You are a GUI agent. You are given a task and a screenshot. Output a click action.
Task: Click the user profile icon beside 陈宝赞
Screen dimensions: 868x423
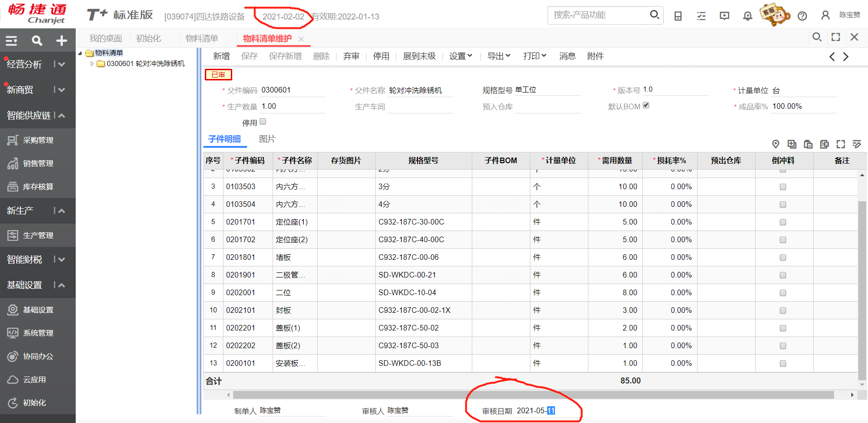point(825,15)
